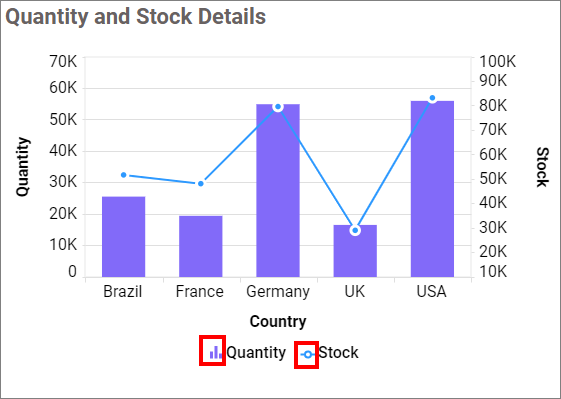Select the USA quantity bar
The height and width of the screenshot is (399, 561).
432,189
